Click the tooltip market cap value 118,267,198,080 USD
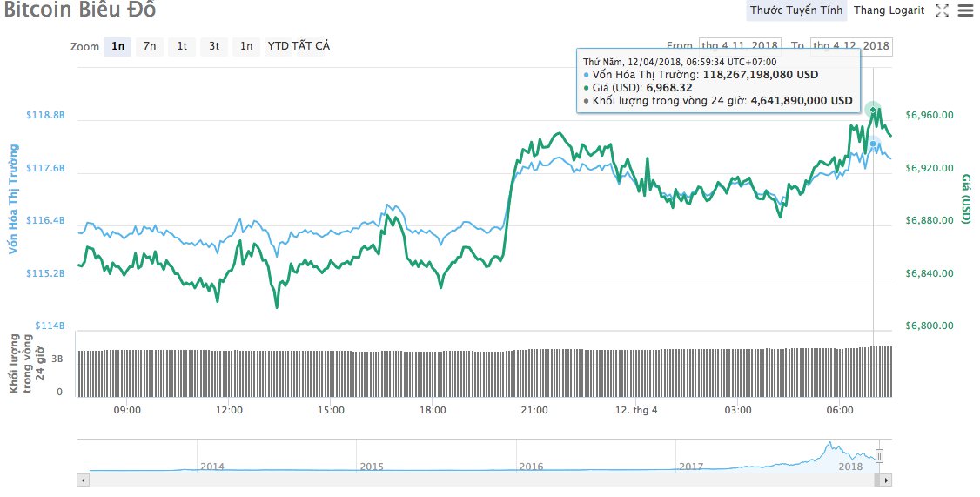The width and height of the screenshot is (980, 497). 761,75
